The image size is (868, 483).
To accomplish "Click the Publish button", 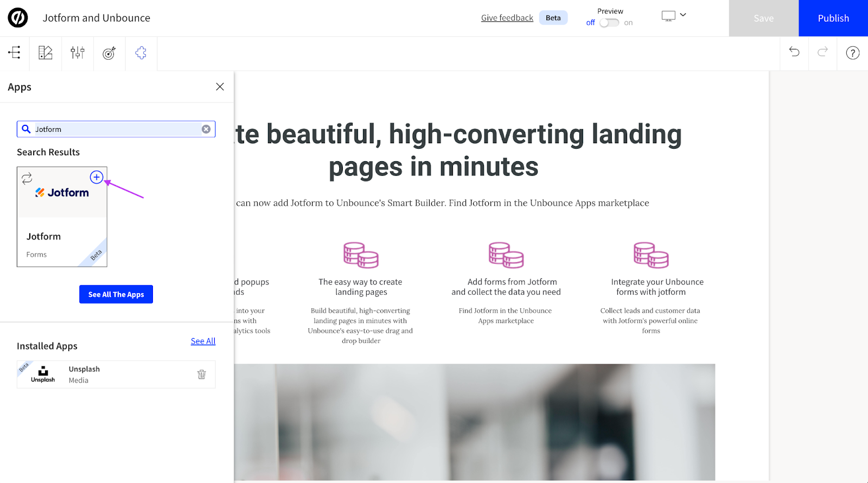I will click(x=833, y=18).
